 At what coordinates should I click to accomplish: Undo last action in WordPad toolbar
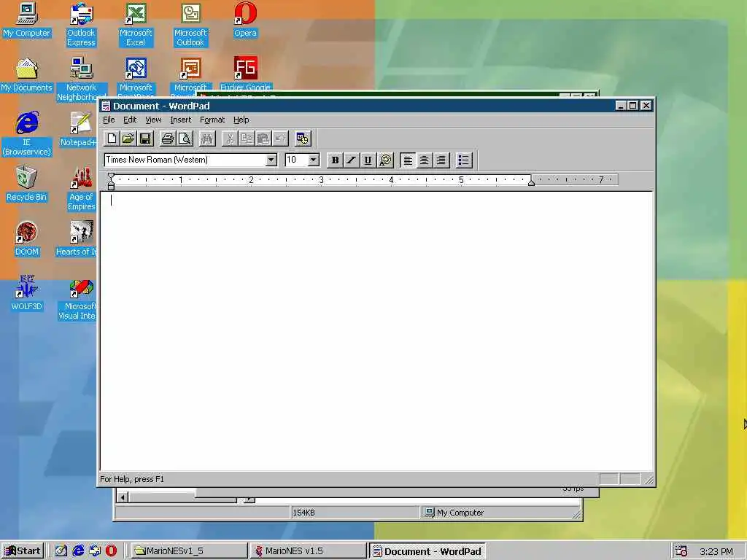[279, 139]
